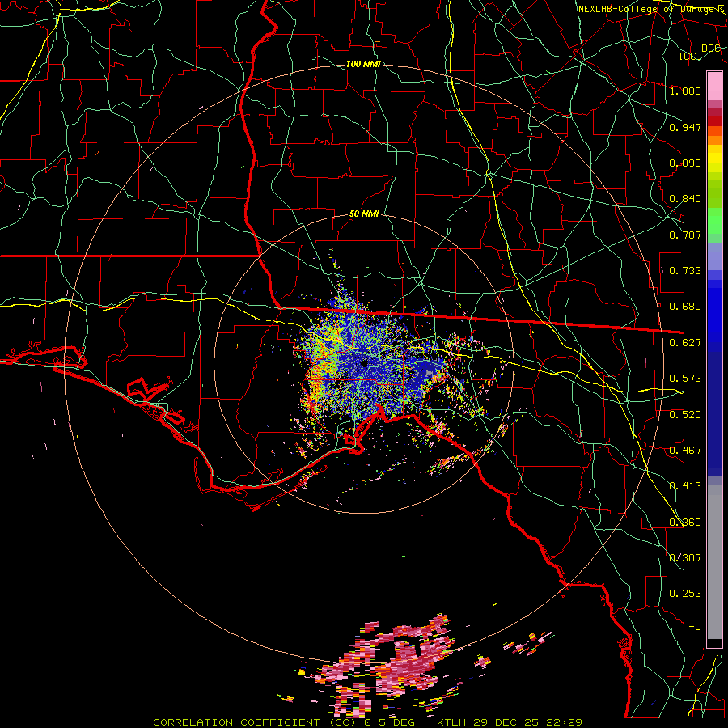Click the 0.467 scale label
Viewport: 728px width, 728px height.
(x=685, y=451)
